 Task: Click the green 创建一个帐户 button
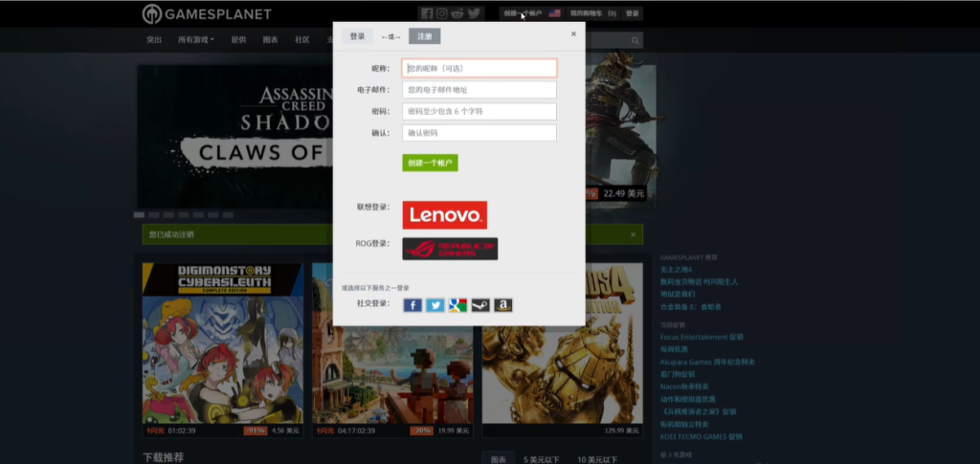[x=430, y=163]
